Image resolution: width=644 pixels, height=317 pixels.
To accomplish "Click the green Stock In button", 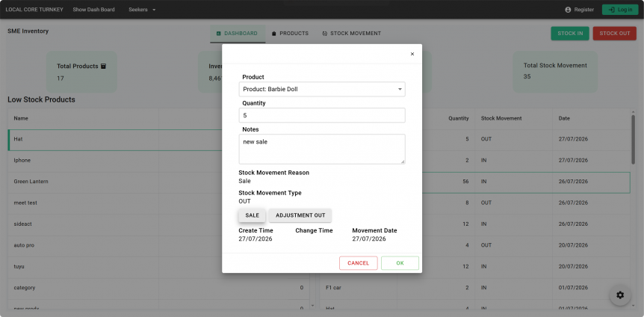I will tap(569, 34).
